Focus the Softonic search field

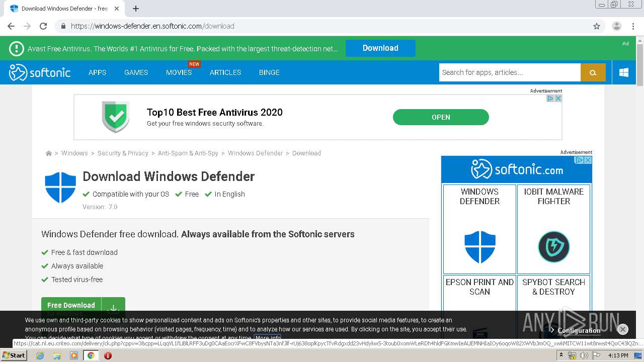click(510, 72)
